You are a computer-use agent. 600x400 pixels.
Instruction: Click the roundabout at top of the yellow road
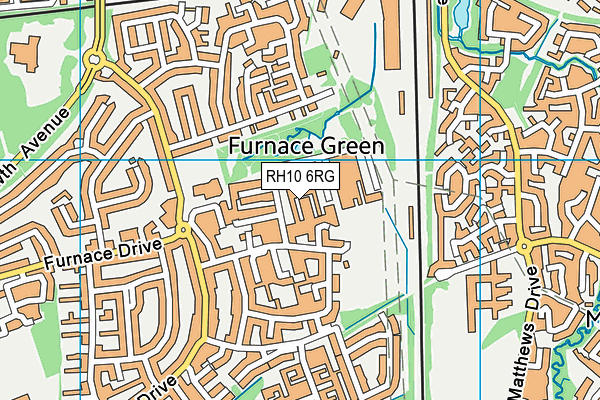(x=94, y=59)
